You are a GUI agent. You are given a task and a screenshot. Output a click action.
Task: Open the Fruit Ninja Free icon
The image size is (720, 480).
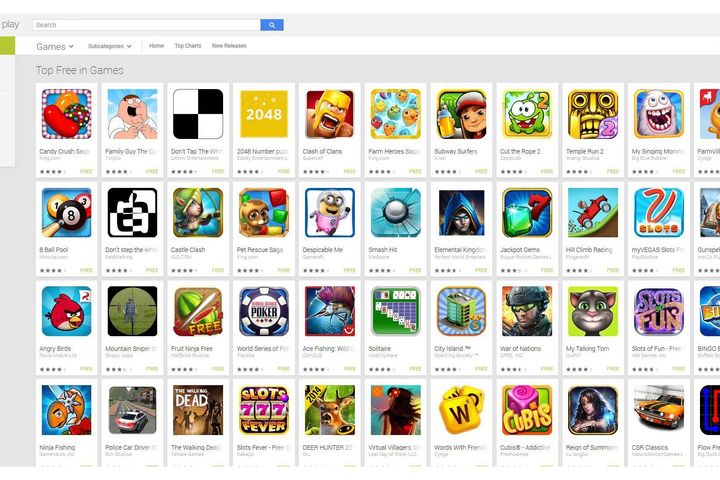click(198, 311)
